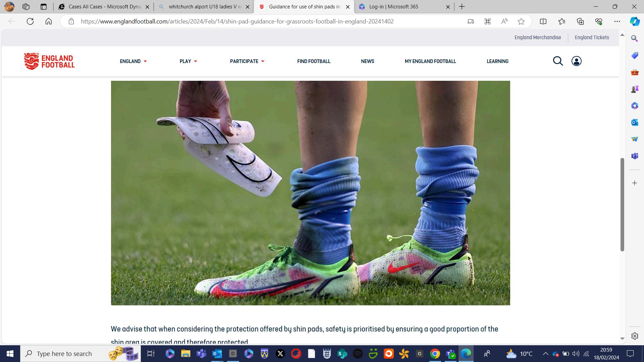Click England Tickets link
The height and width of the screenshot is (362, 644).
[x=592, y=38]
